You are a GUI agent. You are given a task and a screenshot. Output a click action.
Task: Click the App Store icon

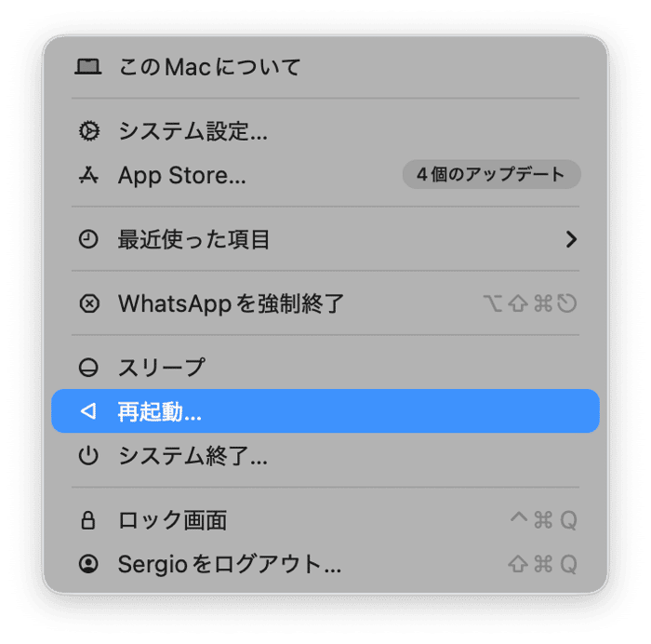pyautogui.click(x=88, y=175)
